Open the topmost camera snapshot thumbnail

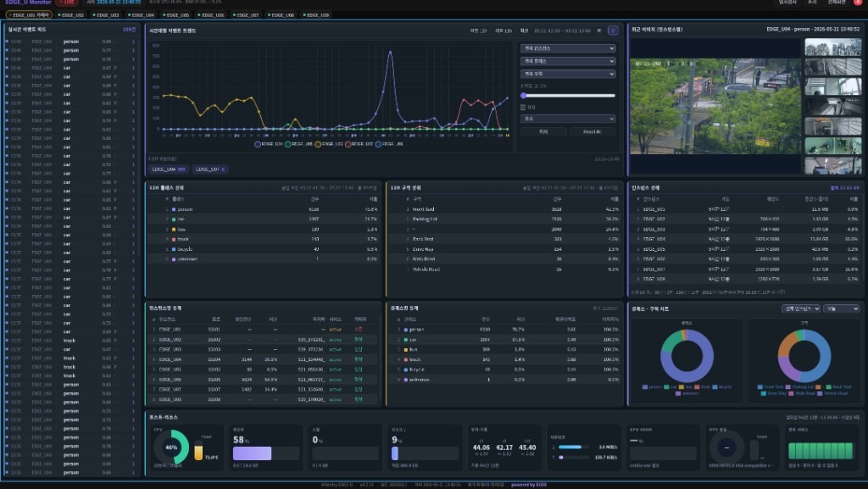(x=832, y=47)
